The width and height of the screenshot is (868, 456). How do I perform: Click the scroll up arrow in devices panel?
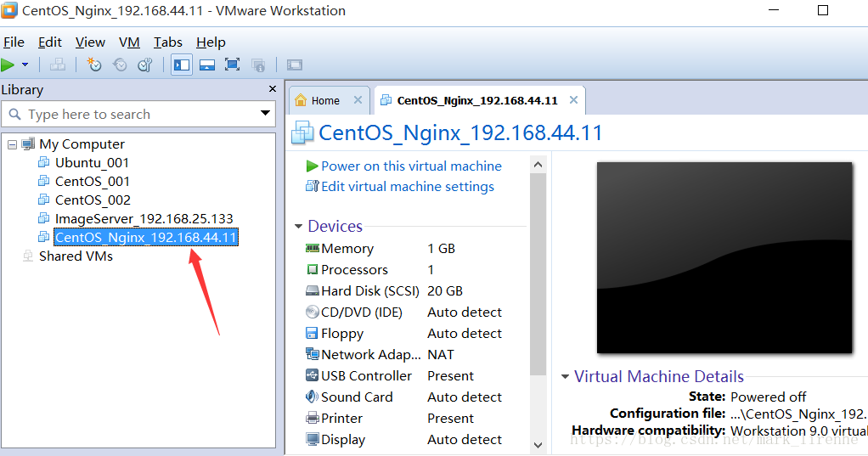(x=538, y=165)
